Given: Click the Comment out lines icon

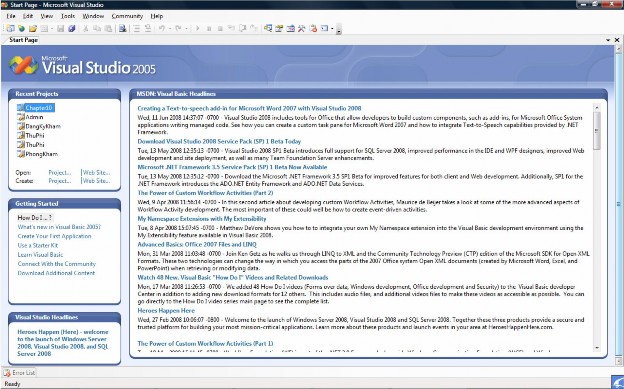Looking at the screenshot, I should (136, 28).
